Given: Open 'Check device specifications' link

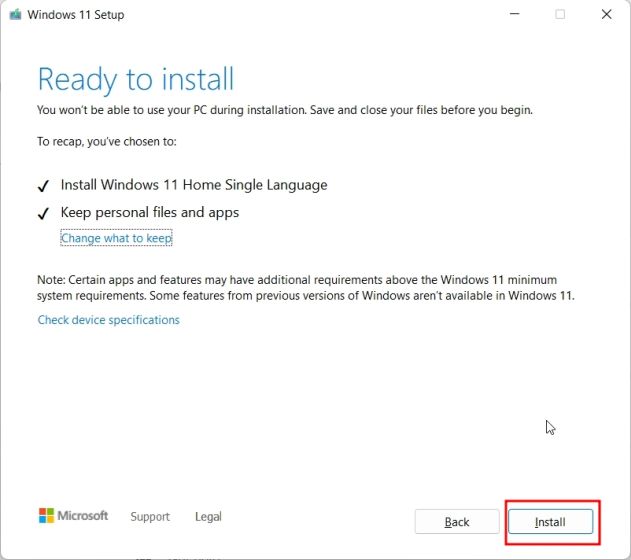Looking at the screenshot, I should [109, 320].
